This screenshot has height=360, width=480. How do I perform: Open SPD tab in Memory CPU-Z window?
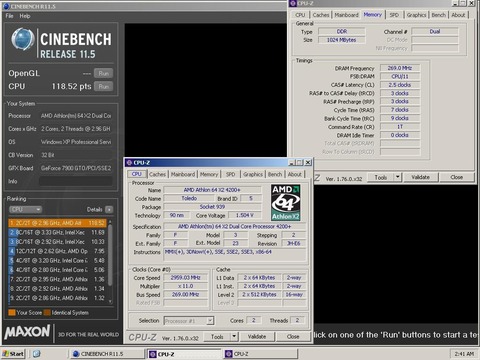click(394, 15)
